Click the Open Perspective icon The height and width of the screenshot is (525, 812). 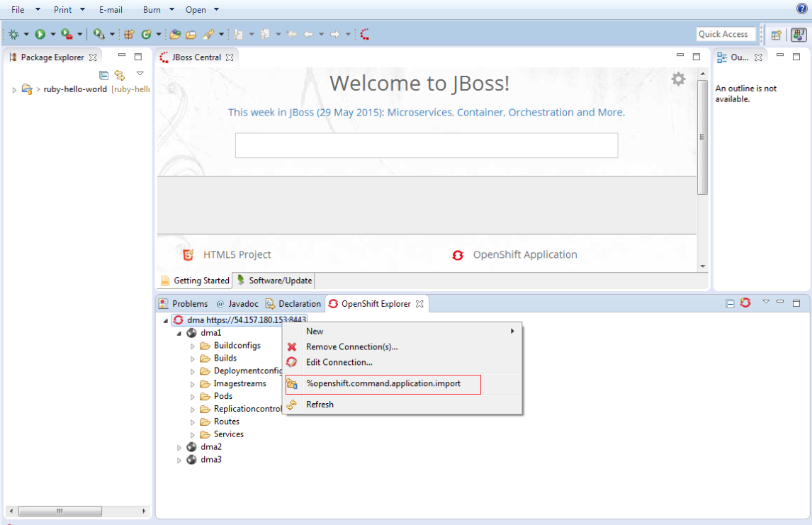pos(777,35)
